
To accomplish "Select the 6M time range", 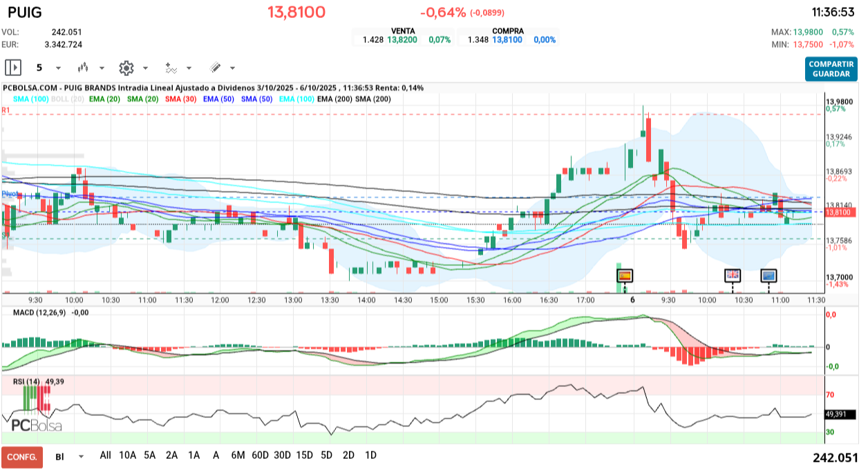I will click(x=238, y=455).
